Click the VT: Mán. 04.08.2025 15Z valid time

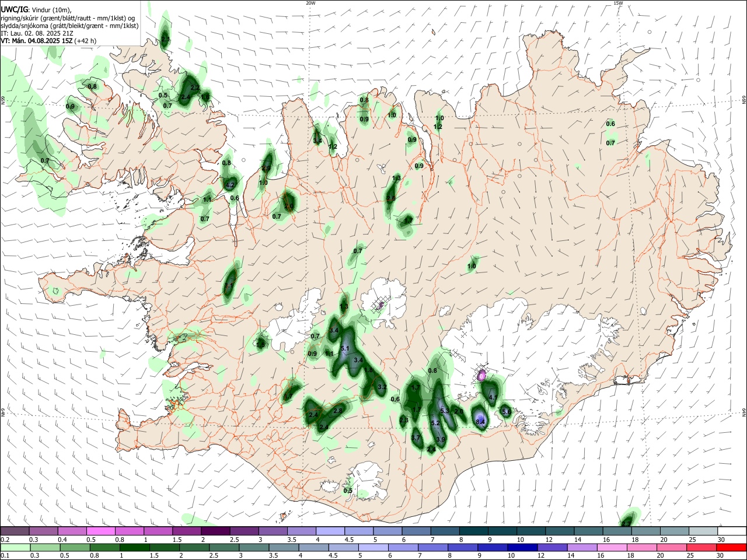tap(37, 41)
